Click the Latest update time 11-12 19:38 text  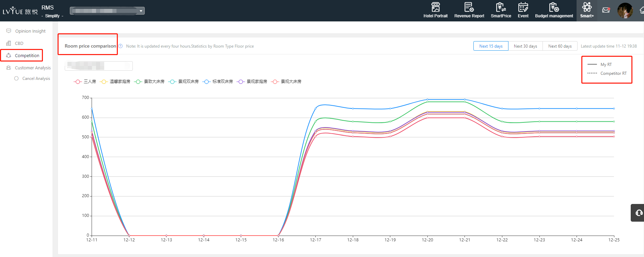point(609,46)
